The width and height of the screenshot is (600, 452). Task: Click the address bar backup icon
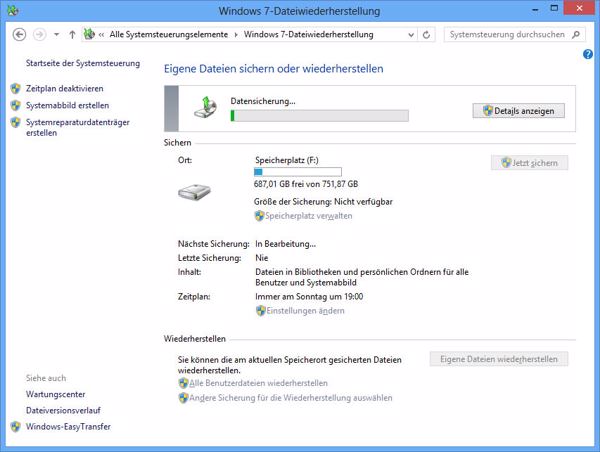click(89, 34)
